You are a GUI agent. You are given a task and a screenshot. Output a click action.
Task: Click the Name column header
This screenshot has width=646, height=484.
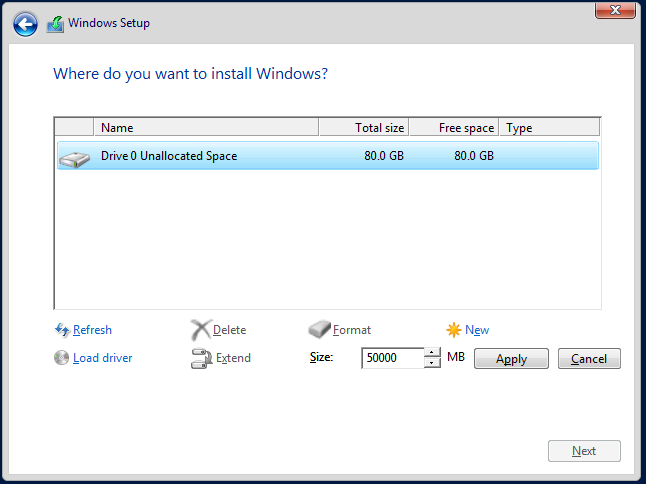[x=206, y=127]
